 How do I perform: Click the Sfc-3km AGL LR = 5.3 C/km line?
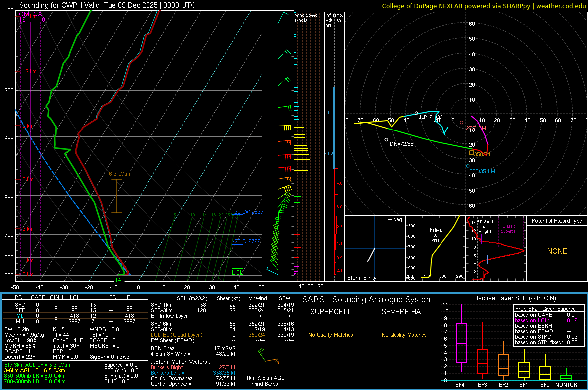pos(37,365)
